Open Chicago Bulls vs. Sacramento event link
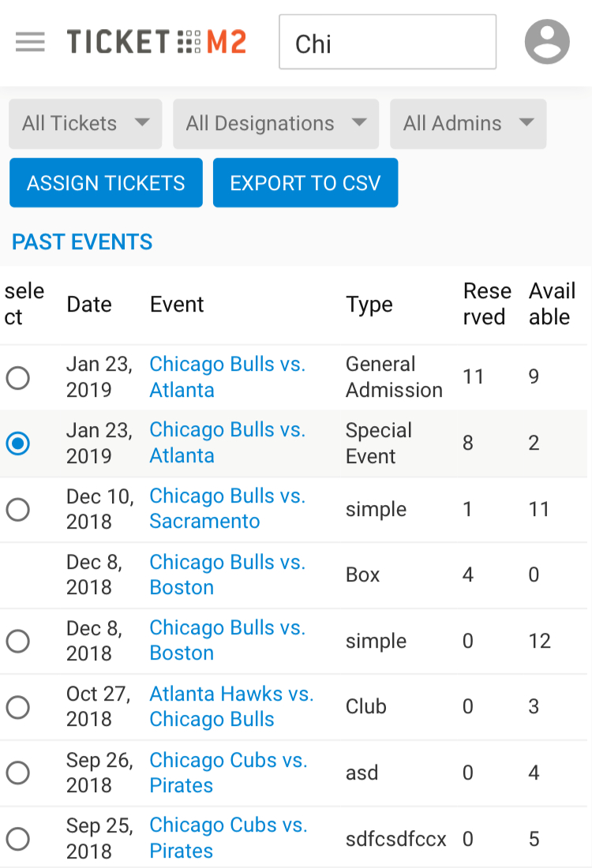The width and height of the screenshot is (592, 868). point(227,509)
